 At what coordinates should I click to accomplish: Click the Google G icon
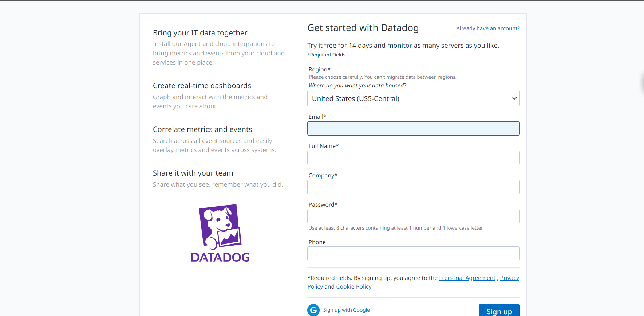tap(313, 310)
